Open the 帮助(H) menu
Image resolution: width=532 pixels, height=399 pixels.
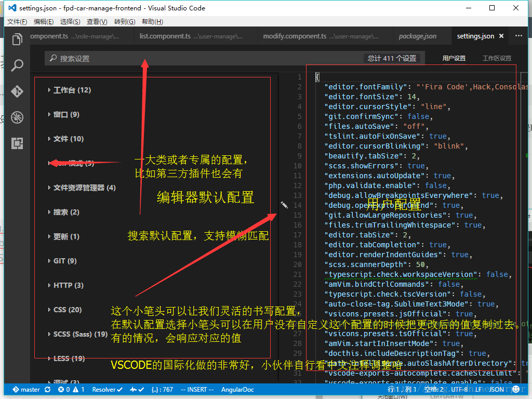152,22
